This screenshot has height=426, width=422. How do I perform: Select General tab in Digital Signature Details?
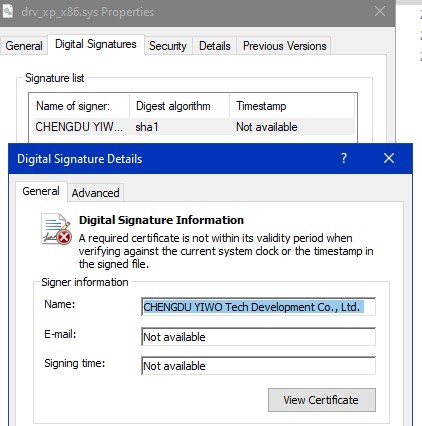41,191
